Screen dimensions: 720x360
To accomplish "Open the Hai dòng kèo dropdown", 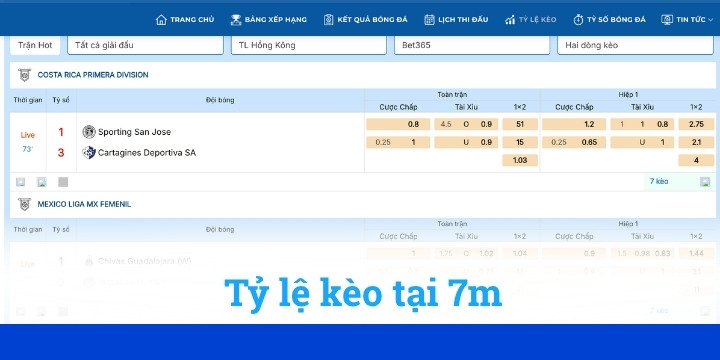I will coord(636,45).
